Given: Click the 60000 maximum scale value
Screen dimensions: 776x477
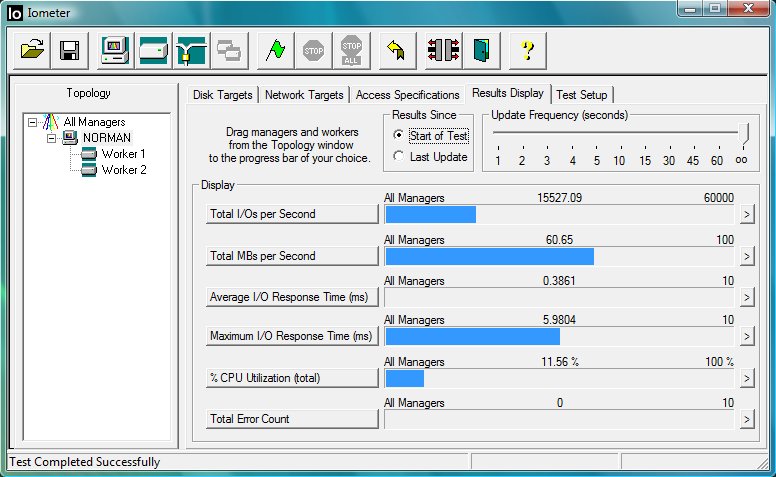Looking at the screenshot, I should tap(719, 198).
